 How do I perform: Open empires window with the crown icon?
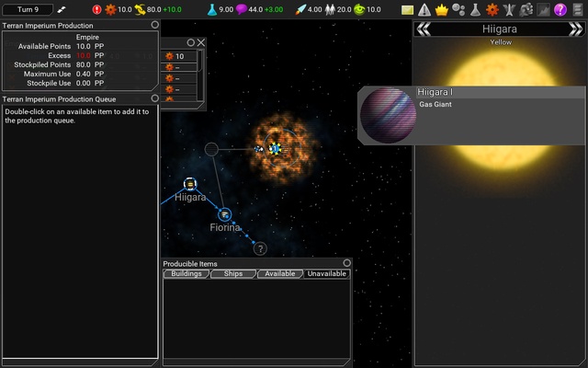pyautogui.click(x=441, y=10)
